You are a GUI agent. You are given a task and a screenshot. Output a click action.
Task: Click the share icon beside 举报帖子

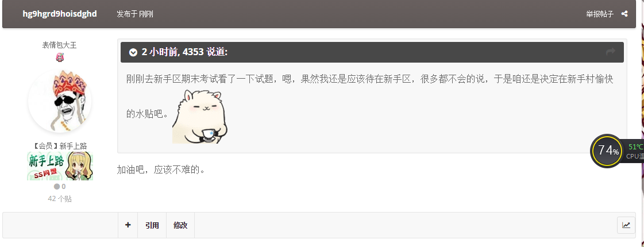point(624,14)
